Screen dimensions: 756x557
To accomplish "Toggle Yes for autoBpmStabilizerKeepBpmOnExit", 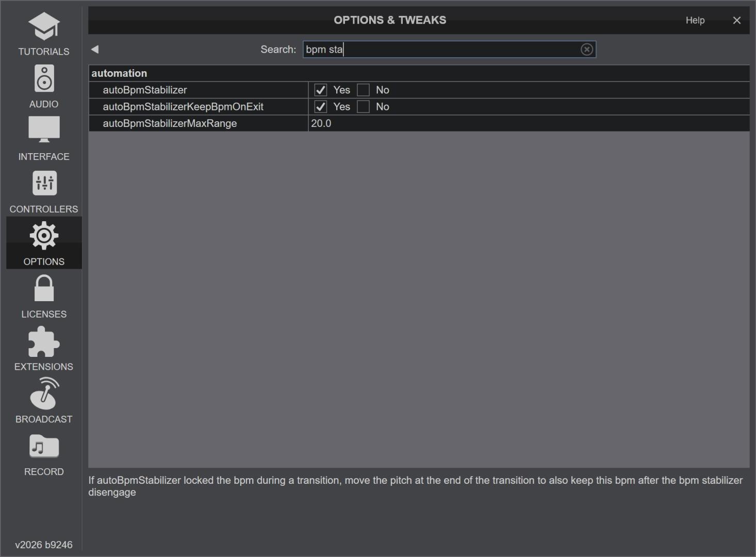I will (x=321, y=107).
